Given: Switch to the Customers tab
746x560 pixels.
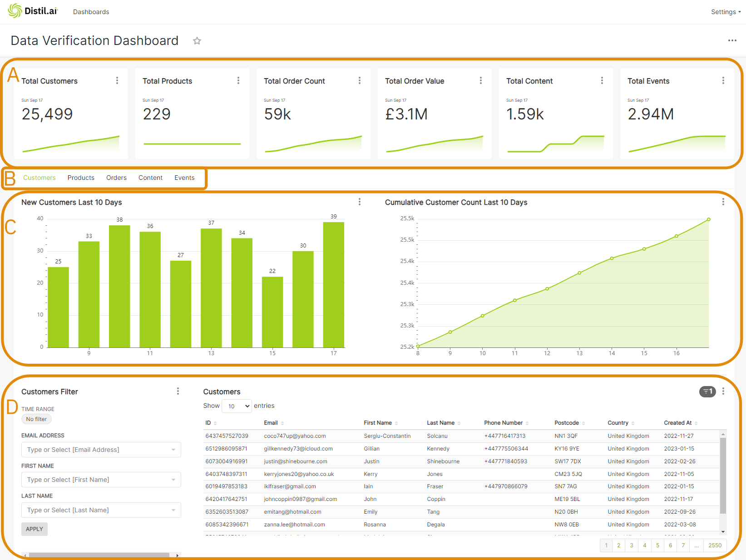Looking at the screenshot, I should click(x=40, y=178).
